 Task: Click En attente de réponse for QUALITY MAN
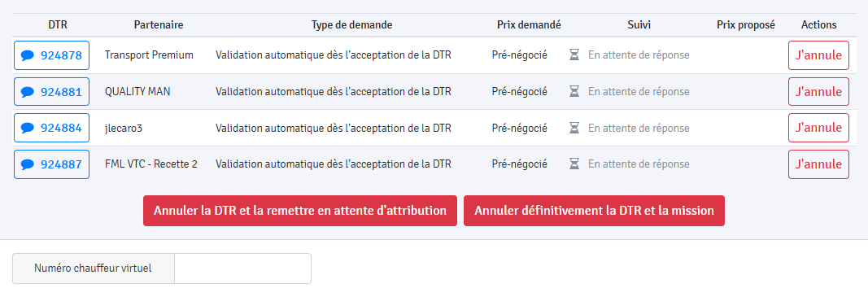click(x=639, y=91)
